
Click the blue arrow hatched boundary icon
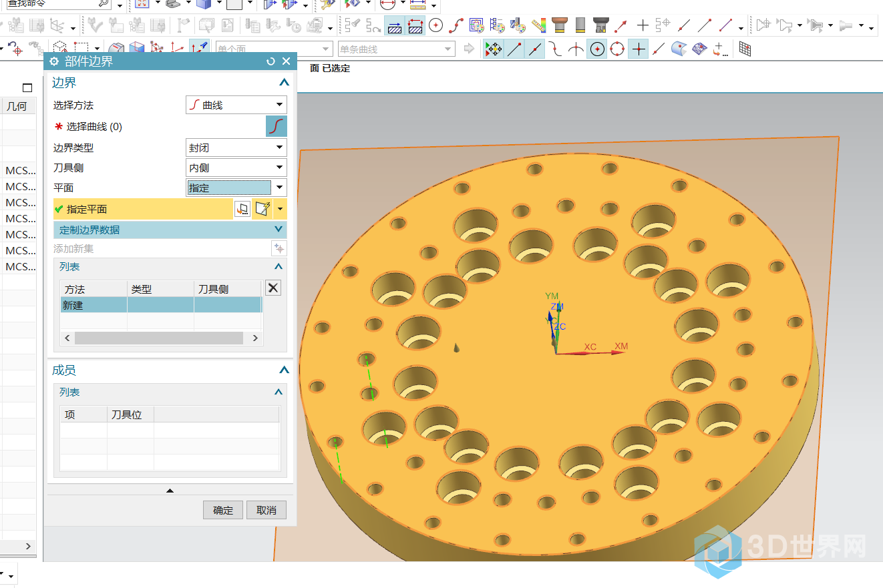coord(395,25)
